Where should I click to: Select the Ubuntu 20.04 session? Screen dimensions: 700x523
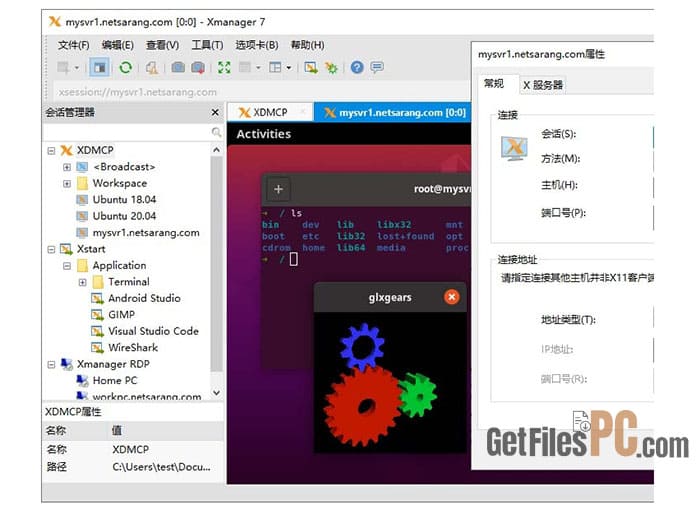pos(124,216)
